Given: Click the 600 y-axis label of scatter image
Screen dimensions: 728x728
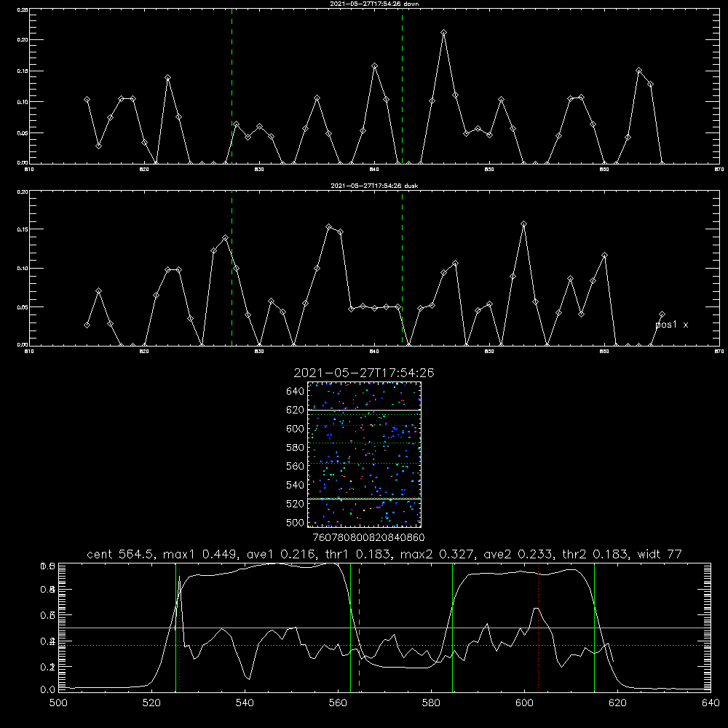Looking at the screenshot, I should pyautogui.click(x=296, y=429).
